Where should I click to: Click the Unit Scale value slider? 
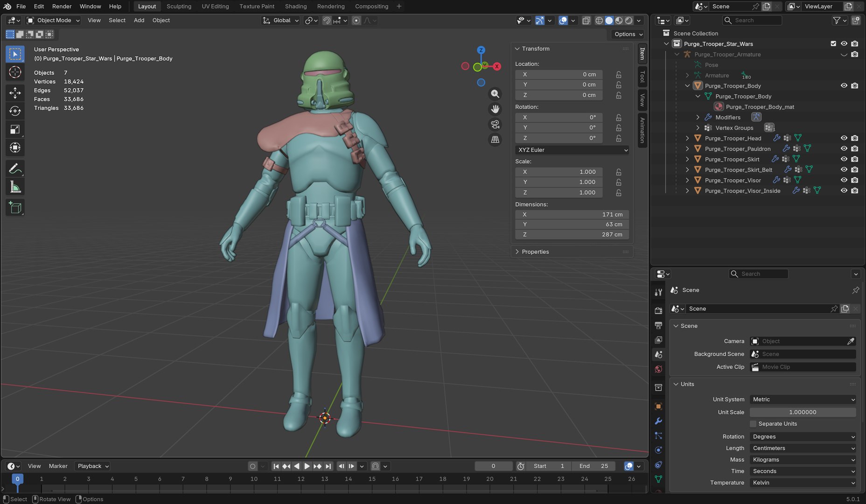[803, 412]
